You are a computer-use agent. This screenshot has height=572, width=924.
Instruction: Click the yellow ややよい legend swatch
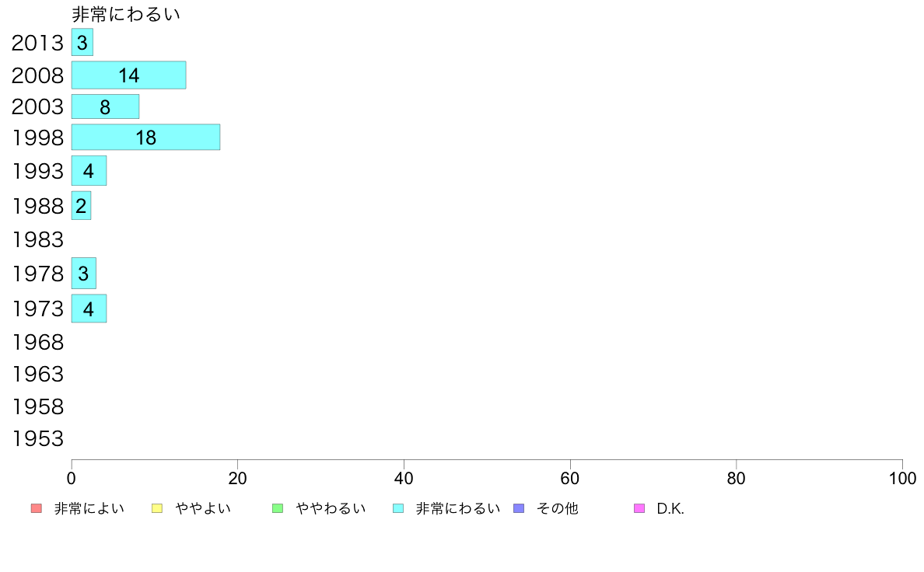(157, 508)
